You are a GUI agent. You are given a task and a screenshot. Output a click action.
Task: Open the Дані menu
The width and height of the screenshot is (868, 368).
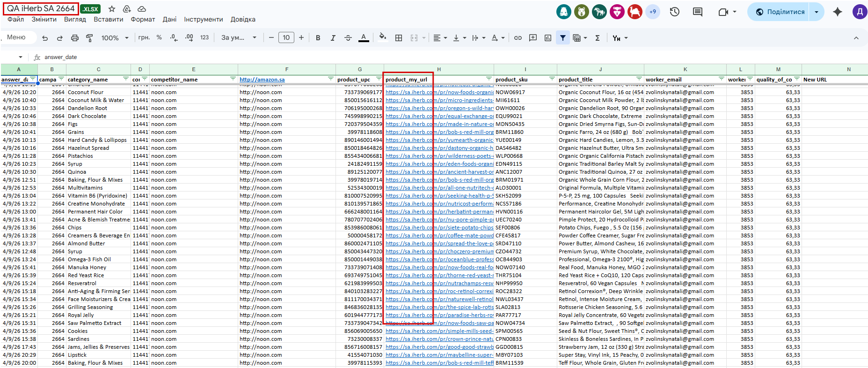tap(169, 19)
